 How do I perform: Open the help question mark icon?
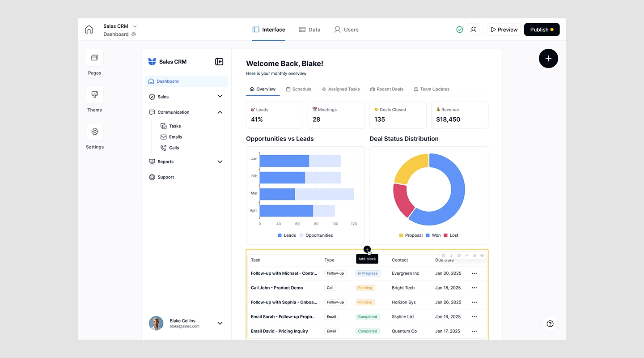550,324
